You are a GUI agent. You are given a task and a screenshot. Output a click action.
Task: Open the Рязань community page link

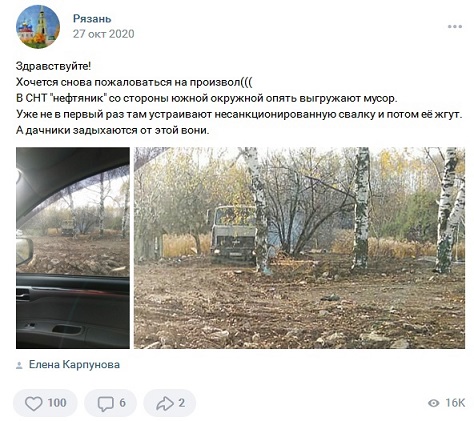[92, 19]
